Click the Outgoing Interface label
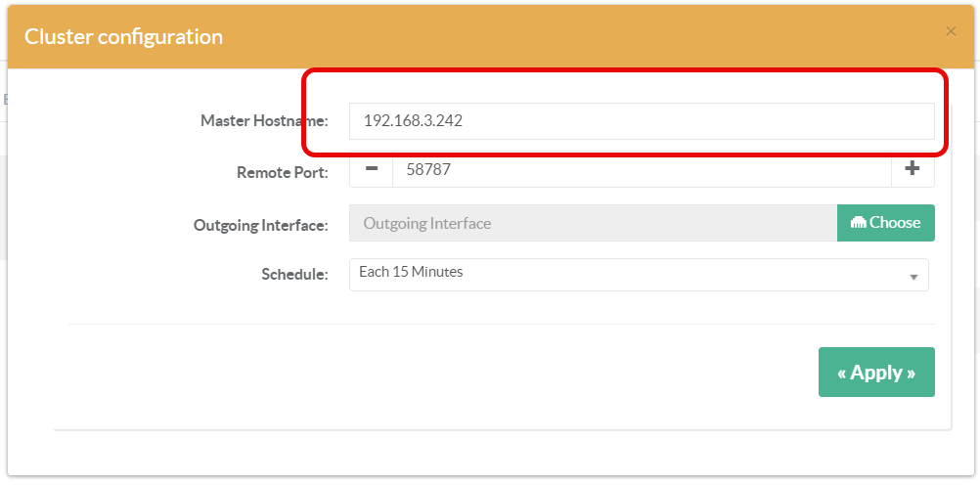Screen dimensions: 980x485 pyautogui.click(x=260, y=225)
